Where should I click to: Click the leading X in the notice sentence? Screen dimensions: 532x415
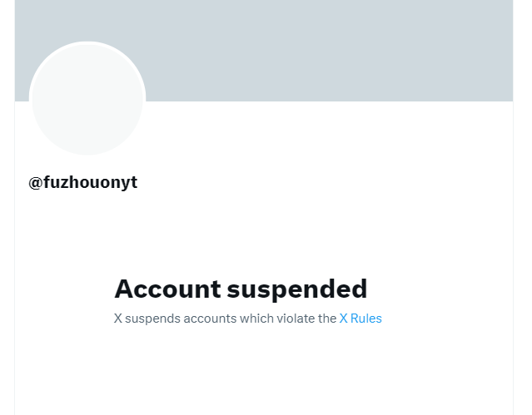[x=118, y=318]
